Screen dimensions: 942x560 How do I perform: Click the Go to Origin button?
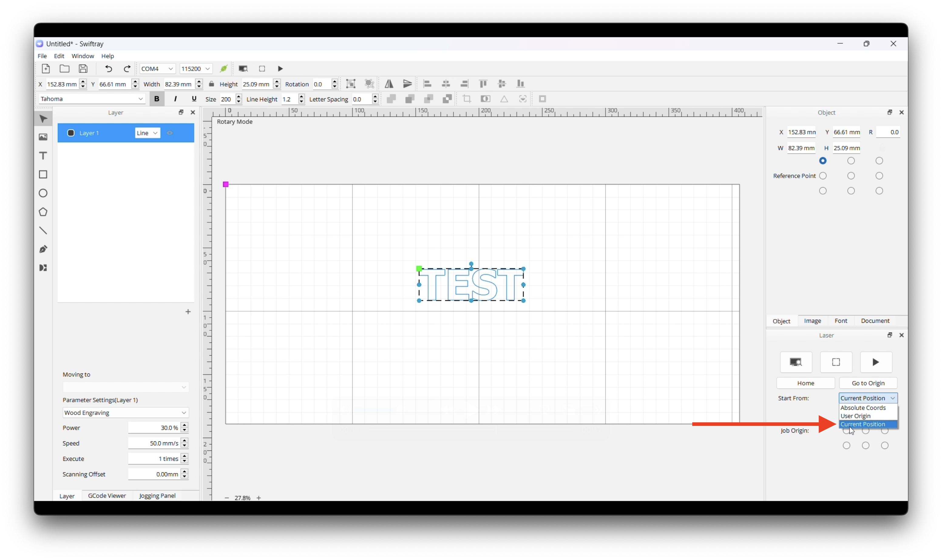click(868, 383)
